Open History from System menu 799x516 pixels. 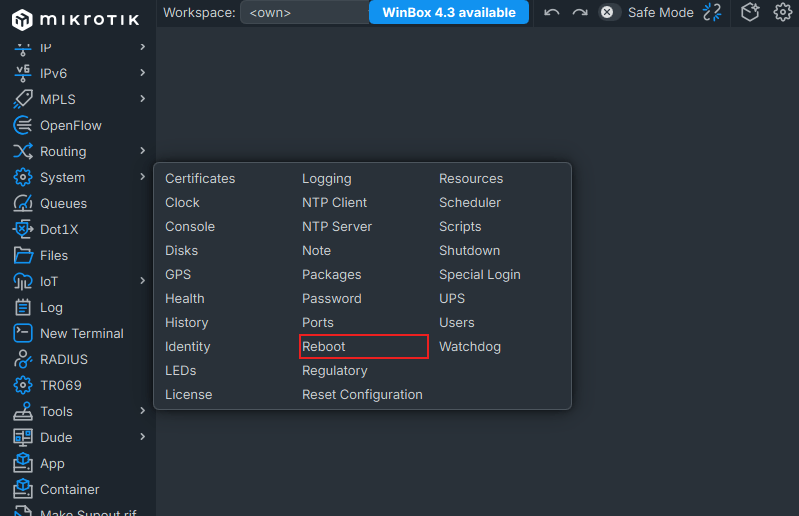187,323
